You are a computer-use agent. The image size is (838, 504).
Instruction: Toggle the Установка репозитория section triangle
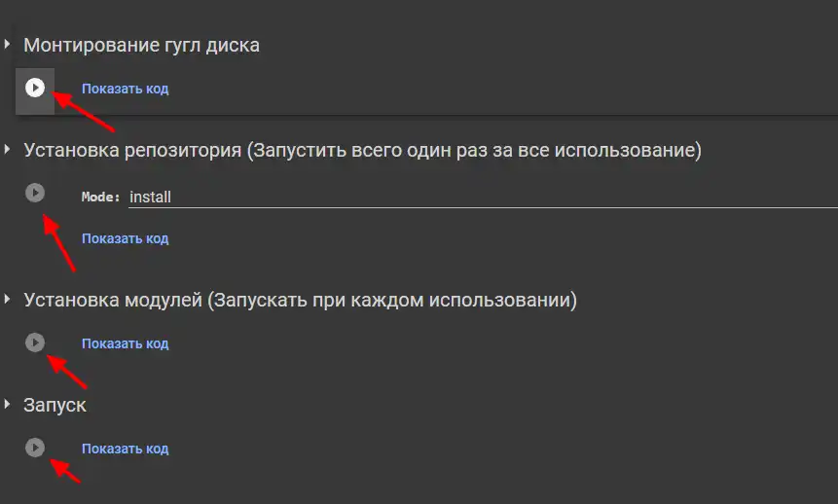[7, 150]
